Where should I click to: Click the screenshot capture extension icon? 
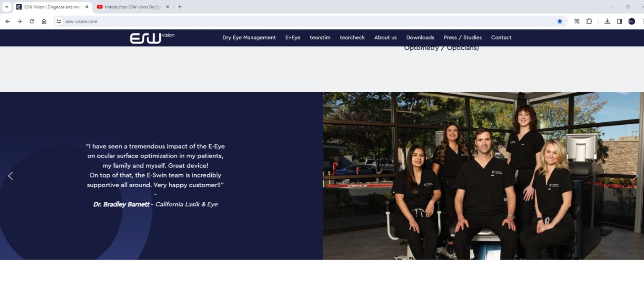[577, 21]
